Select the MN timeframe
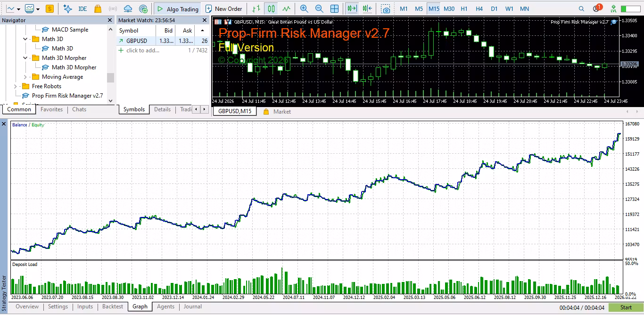 pos(524,8)
